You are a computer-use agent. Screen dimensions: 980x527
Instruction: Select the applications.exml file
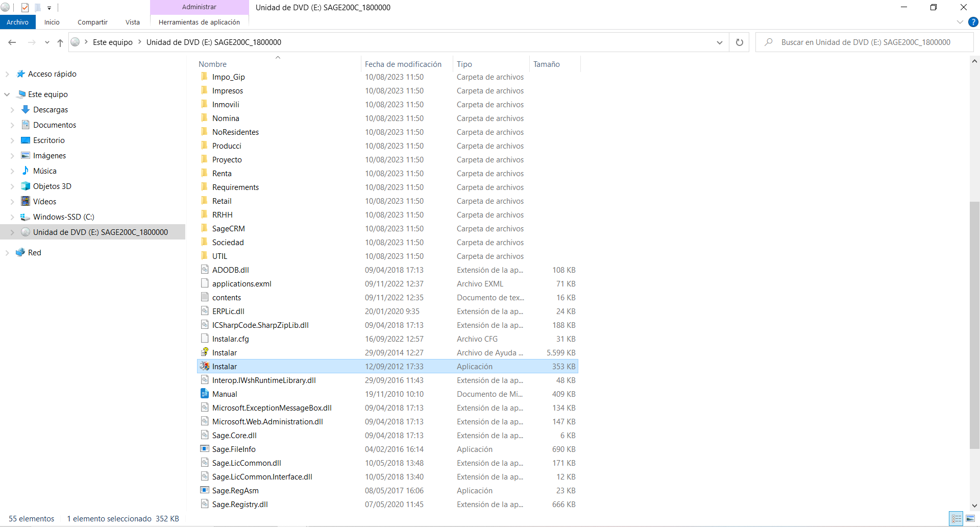(x=387, y=283)
